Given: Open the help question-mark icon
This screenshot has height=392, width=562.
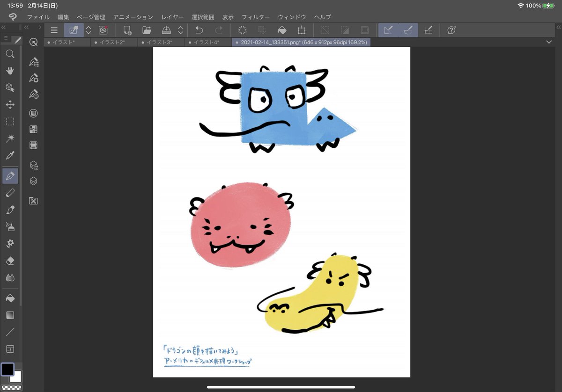Looking at the screenshot, I should (x=451, y=30).
